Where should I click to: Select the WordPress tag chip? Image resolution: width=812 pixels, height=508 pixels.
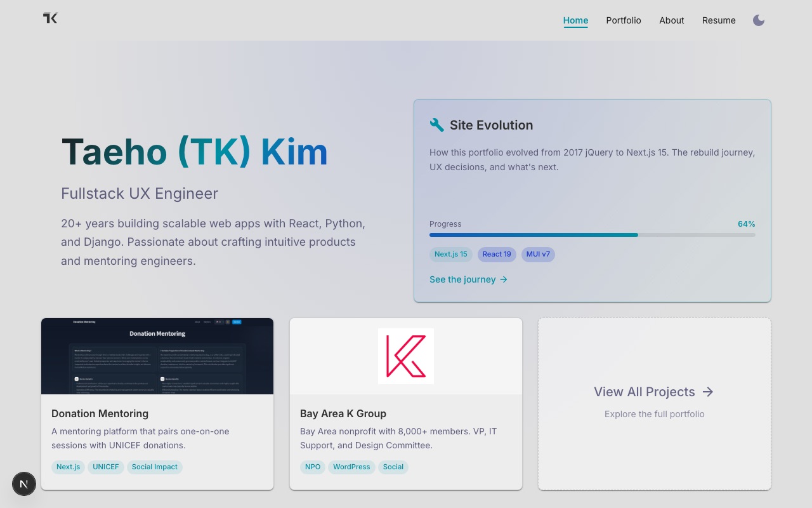click(351, 467)
